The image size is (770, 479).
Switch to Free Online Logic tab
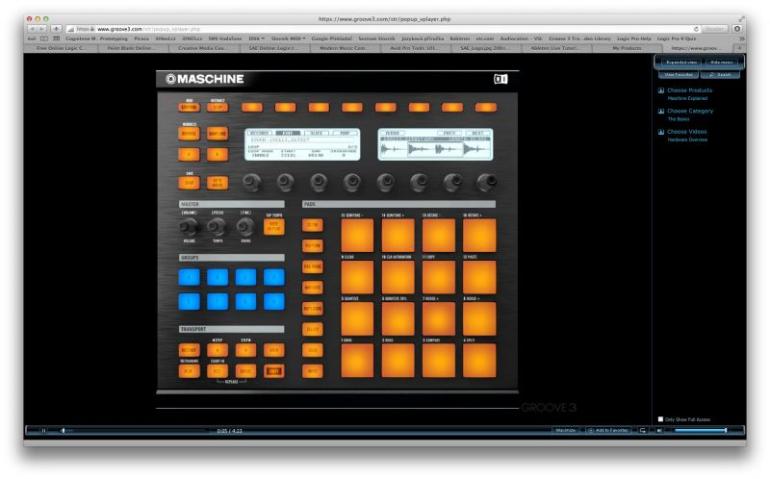pyautogui.click(x=61, y=48)
